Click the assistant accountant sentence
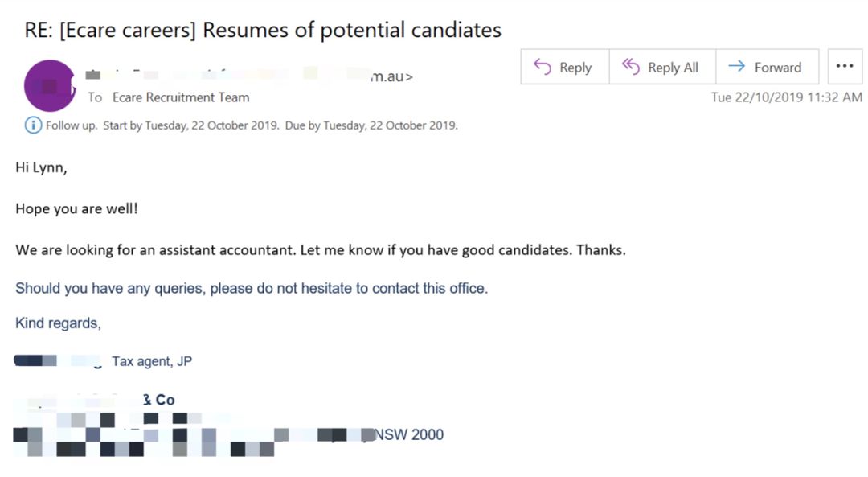Screen dimensions: 868x477 pyautogui.click(x=321, y=250)
